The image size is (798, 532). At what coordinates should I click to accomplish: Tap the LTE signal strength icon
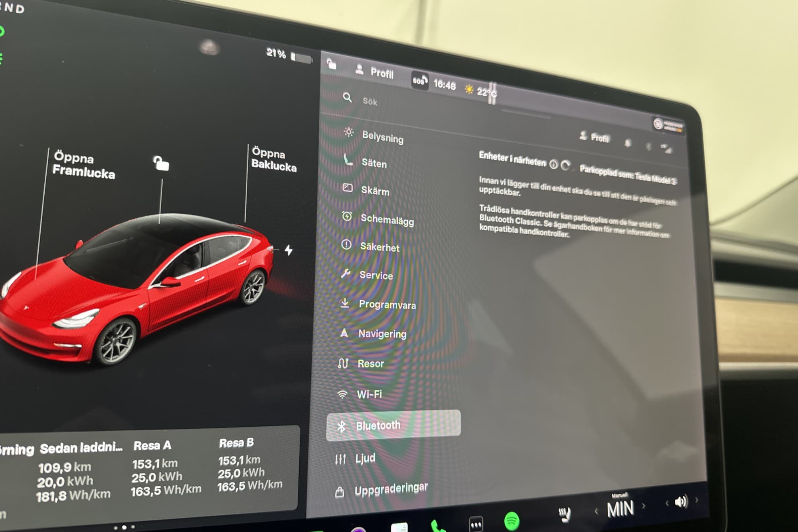pos(666,149)
